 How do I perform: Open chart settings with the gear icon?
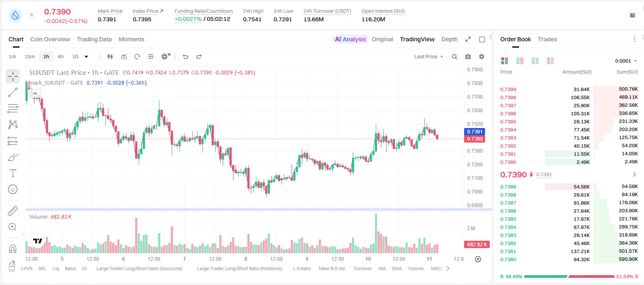tap(482, 57)
